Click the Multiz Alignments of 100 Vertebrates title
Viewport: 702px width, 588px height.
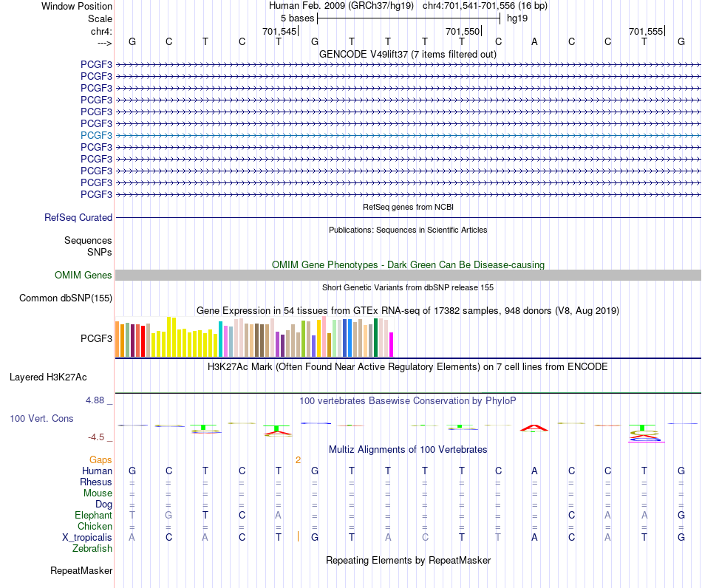[x=408, y=449]
